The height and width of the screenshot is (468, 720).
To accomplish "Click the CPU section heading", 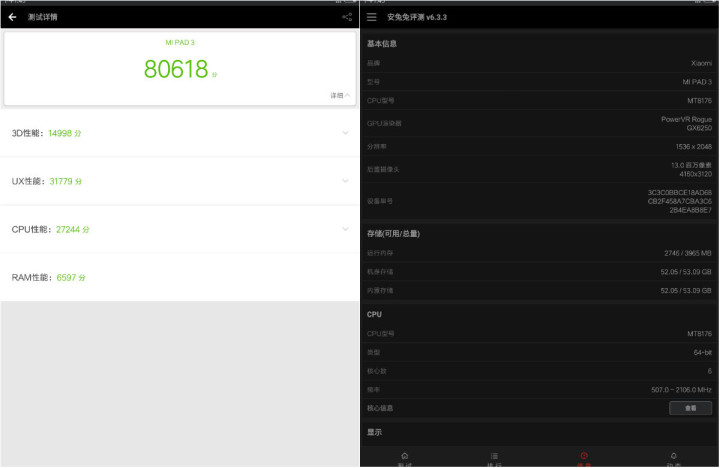I will tap(374, 315).
